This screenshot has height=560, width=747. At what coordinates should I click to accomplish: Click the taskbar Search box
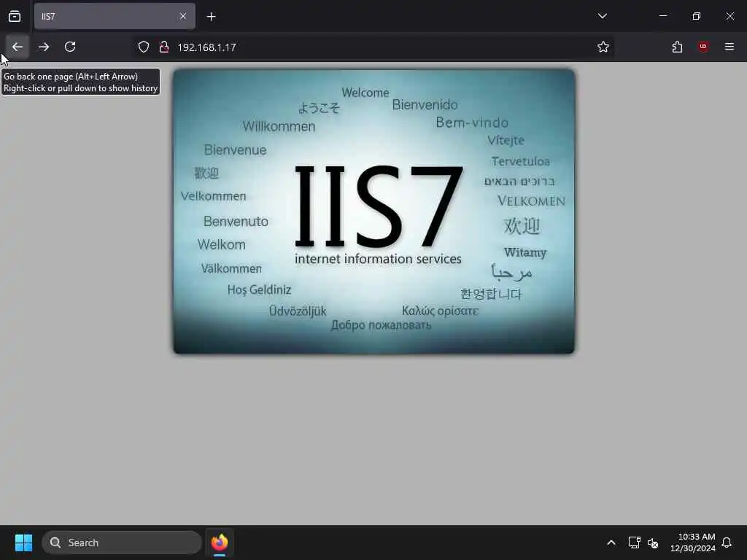coord(122,542)
